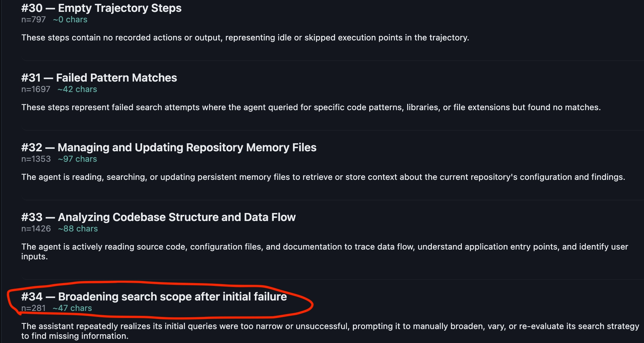The image size is (644, 343).
Task: Click #33 Analyzing Codebase Structure and Data Flow
Action: (x=158, y=217)
